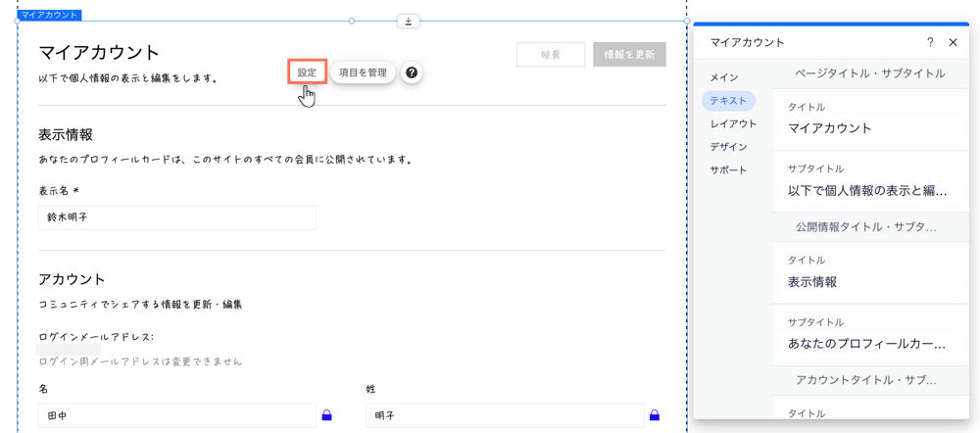Edit the title field 表示情報 in panel

coord(871,282)
